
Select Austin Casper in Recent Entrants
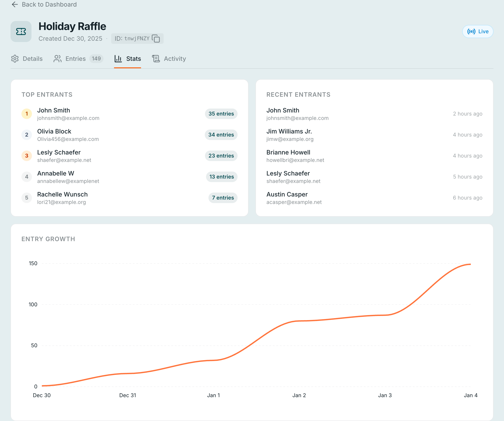tap(287, 195)
